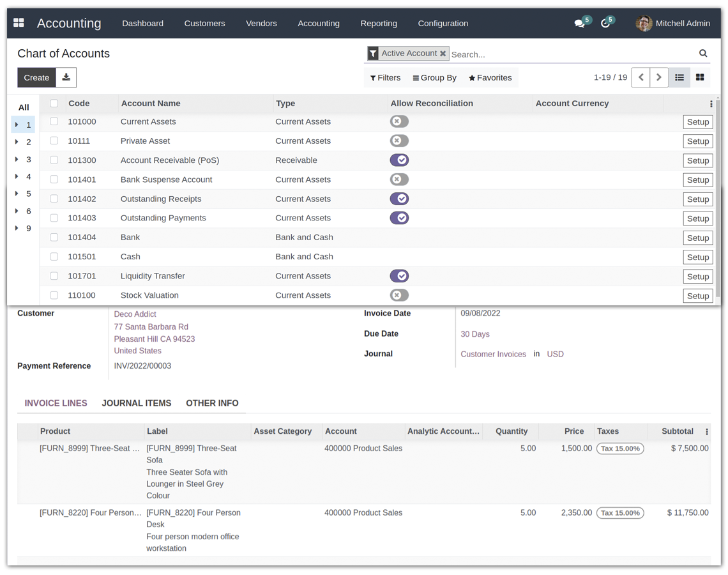The image size is (728, 575).
Task: Open the Filters dropdown
Action: tap(385, 77)
